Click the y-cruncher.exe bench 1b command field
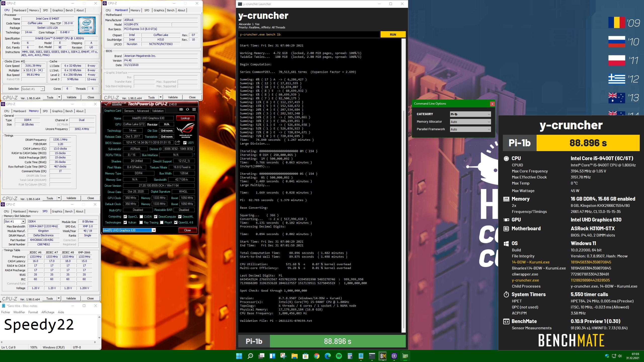 (x=309, y=34)
